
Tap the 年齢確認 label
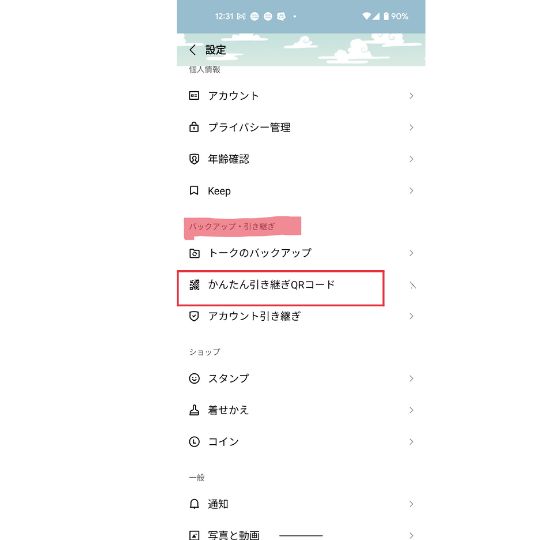click(228, 159)
